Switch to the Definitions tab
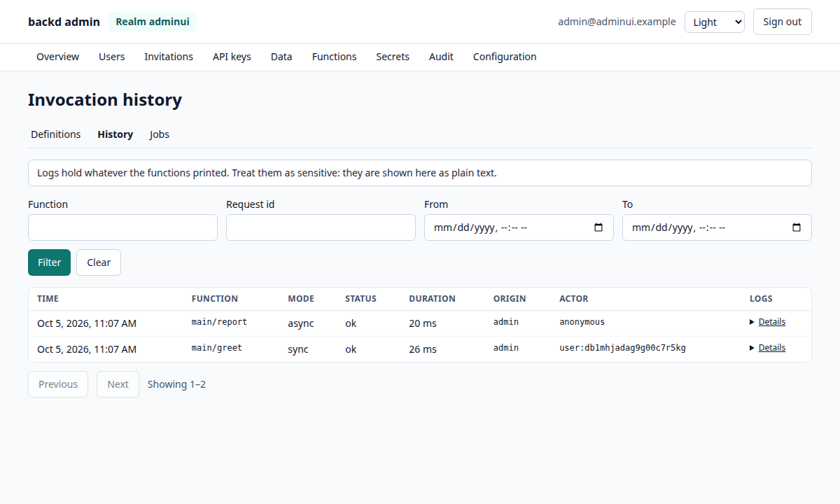The height and width of the screenshot is (504, 840). (56, 134)
